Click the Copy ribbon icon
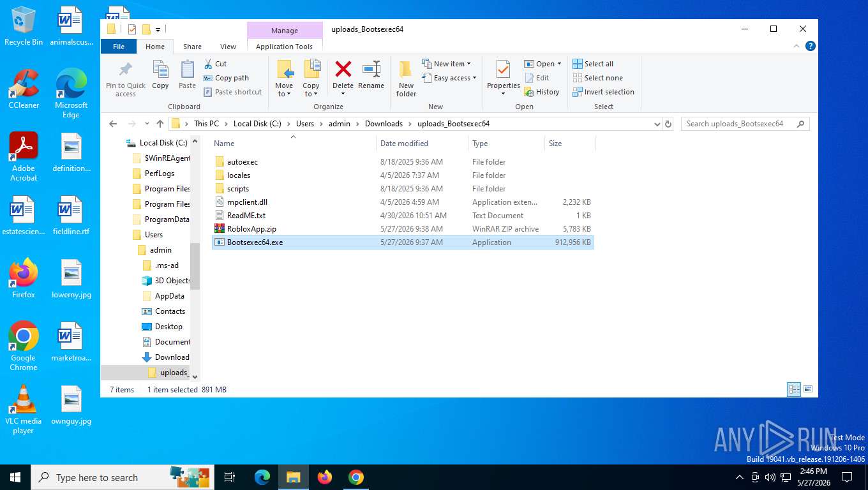Screen dimensions: 868x490 point(160,75)
